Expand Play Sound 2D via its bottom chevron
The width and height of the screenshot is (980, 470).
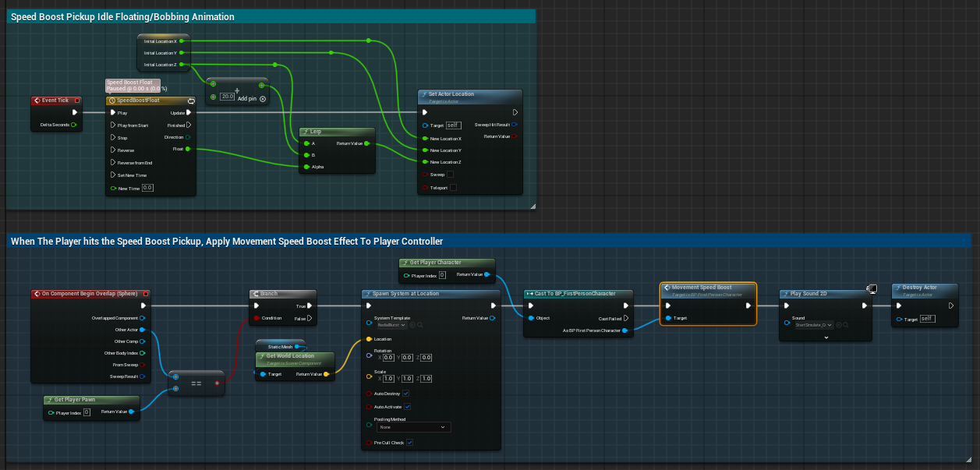tap(826, 337)
